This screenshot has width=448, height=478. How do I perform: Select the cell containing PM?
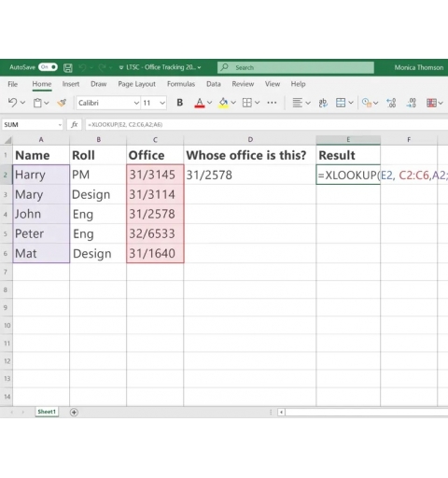98,175
